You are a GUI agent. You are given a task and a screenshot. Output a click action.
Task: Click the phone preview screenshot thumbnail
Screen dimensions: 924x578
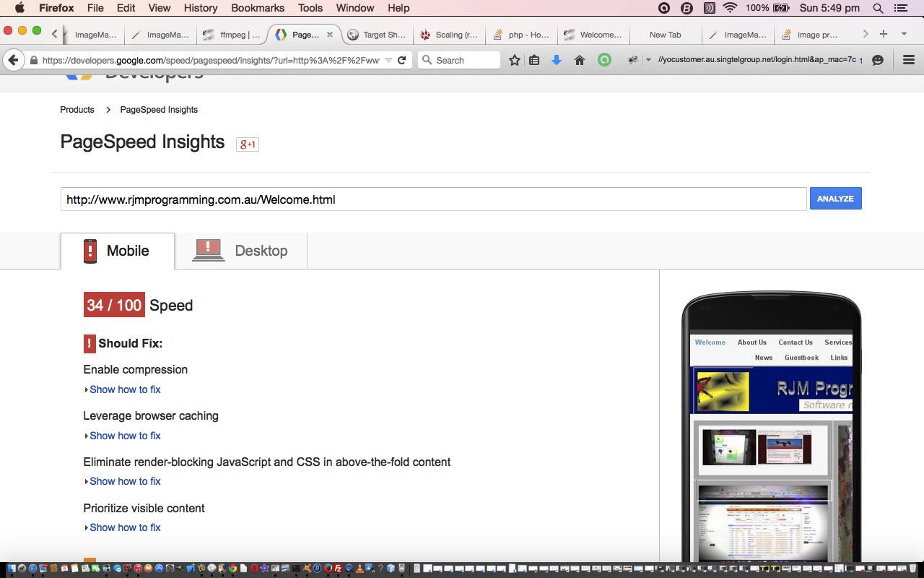pos(771,448)
